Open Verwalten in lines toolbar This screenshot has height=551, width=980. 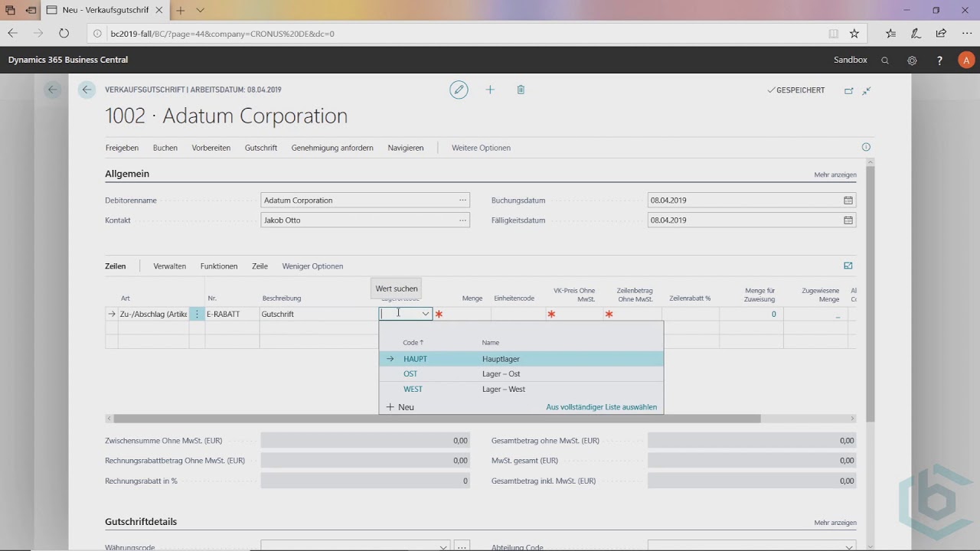[170, 266]
